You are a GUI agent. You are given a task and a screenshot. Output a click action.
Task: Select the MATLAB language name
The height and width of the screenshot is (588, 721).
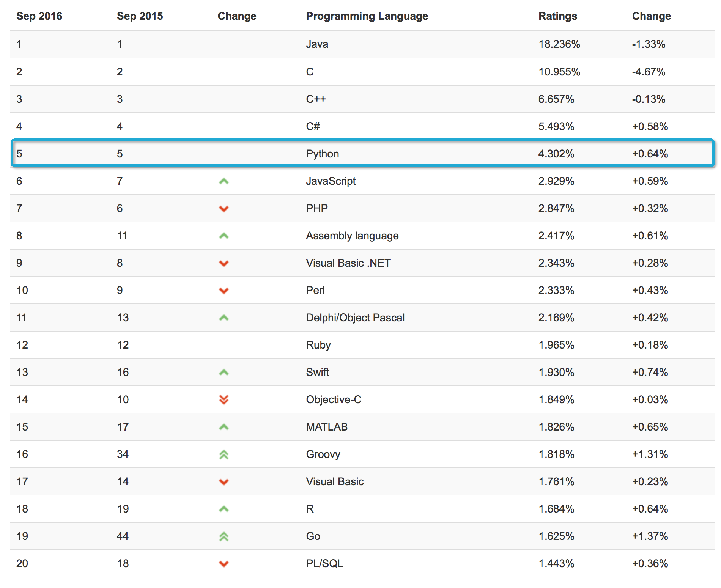click(327, 427)
